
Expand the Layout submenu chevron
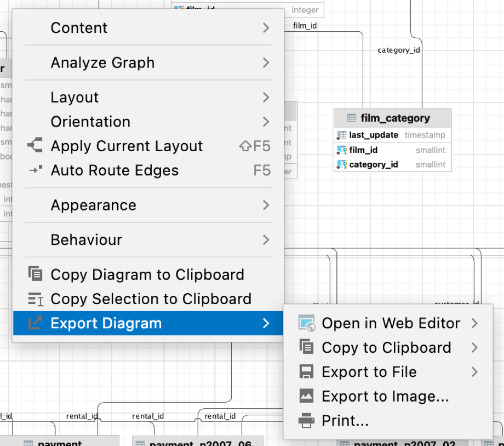pos(266,97)
